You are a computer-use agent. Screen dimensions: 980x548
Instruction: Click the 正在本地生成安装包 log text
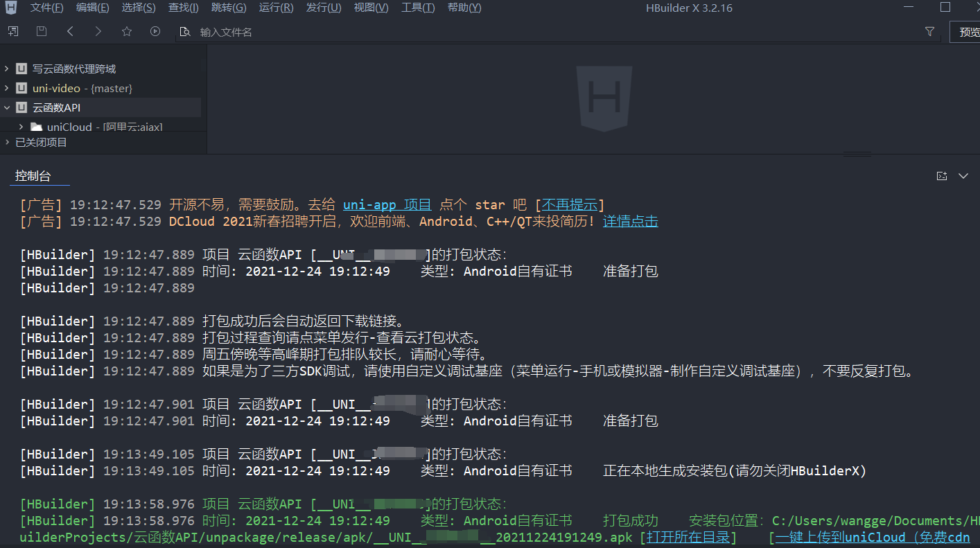click(x=735, y=470)
